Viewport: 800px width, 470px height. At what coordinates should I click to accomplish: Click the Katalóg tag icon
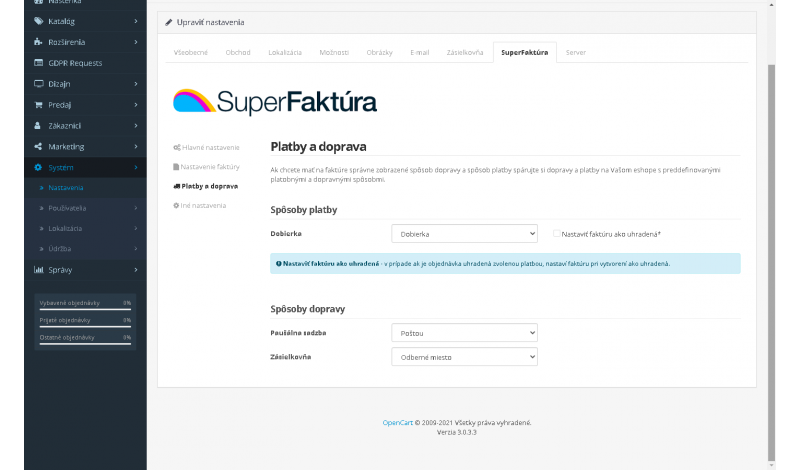pos(38,21)
